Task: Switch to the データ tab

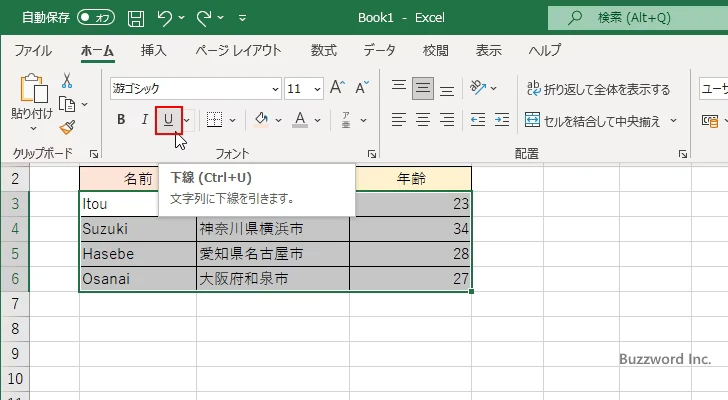Action: [x=380, y=50]
